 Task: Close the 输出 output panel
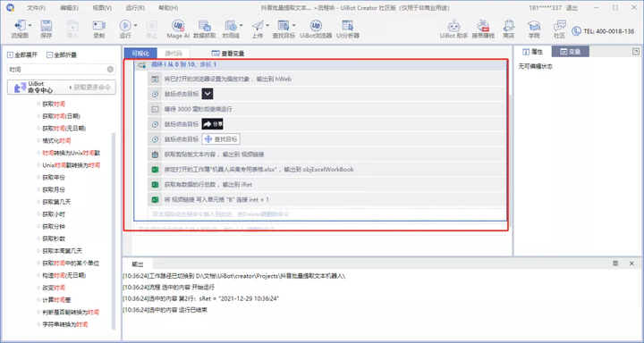(631, 264)
